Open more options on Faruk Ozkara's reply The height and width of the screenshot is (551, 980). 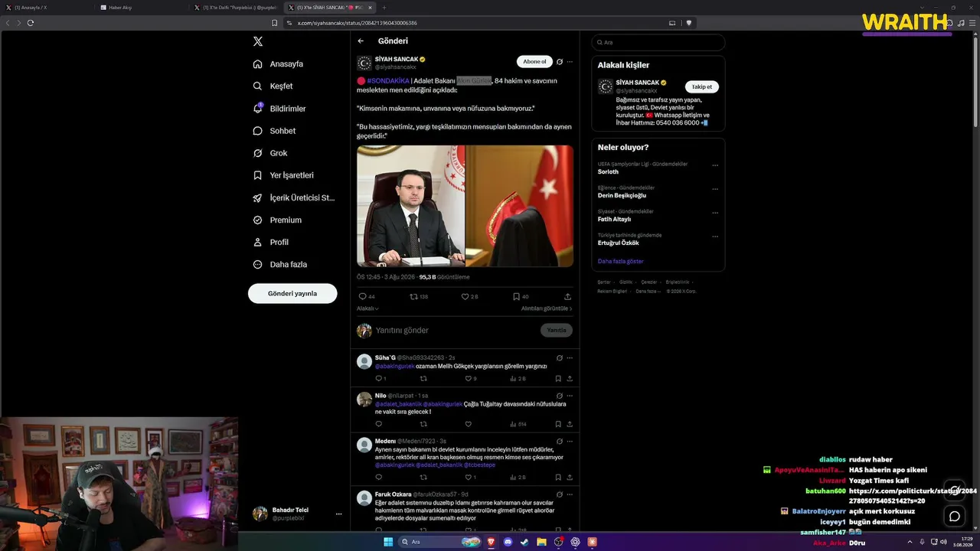570,494
